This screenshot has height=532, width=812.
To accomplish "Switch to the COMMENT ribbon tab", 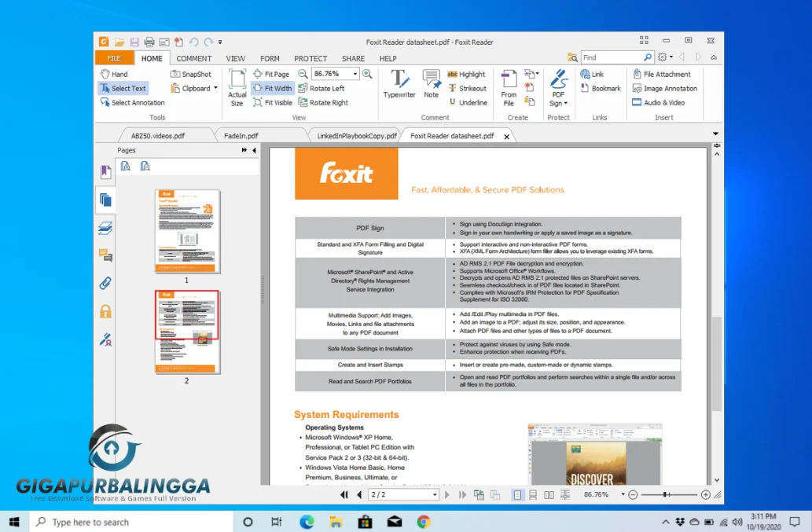I will 193,57.
